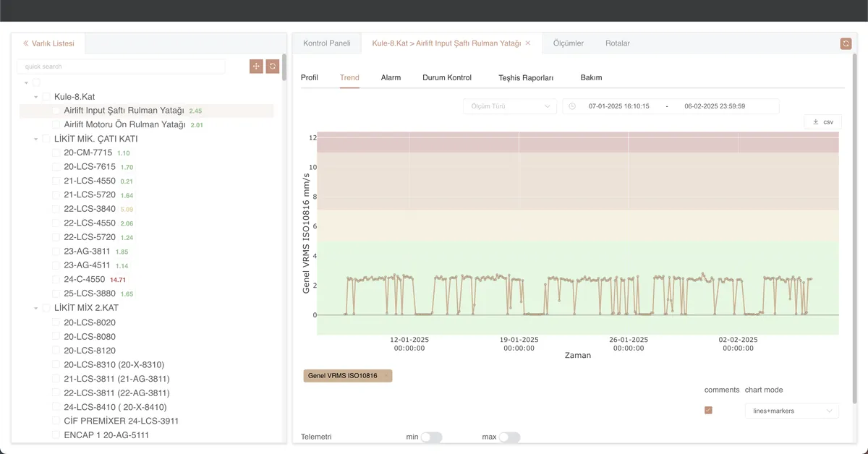Turn on the max telemetry switch
This screenshot has height=454, width=868.
(x=509, y=437)
